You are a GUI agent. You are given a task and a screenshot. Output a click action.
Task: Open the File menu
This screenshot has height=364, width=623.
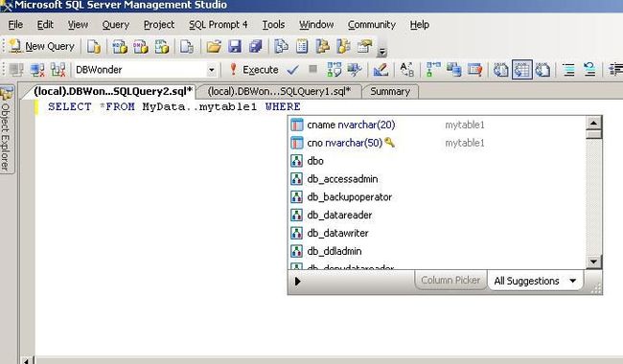pyautogui.click(x=15, y=25)
